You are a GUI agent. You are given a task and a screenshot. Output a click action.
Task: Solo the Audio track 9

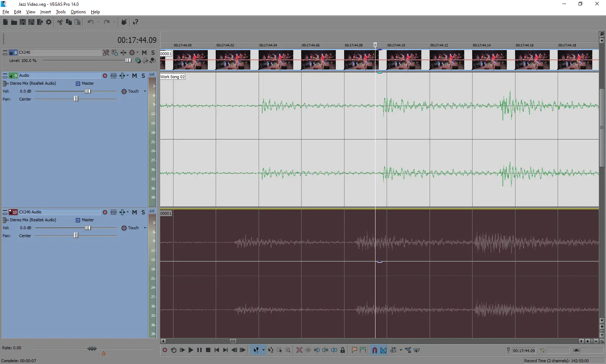pyautogui.click(x=143, y=76)
